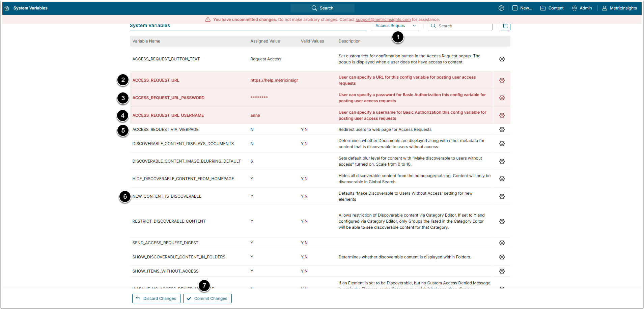
Task: Click the 'anna' username value
Action: (255, 115)
